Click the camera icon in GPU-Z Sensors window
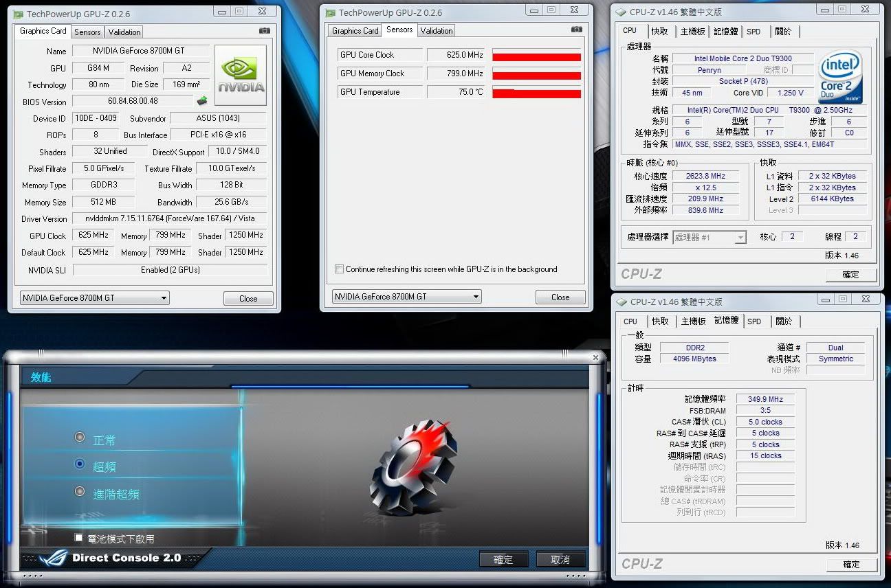The width and height of the screenshot is (891, 588). (576, 30)
